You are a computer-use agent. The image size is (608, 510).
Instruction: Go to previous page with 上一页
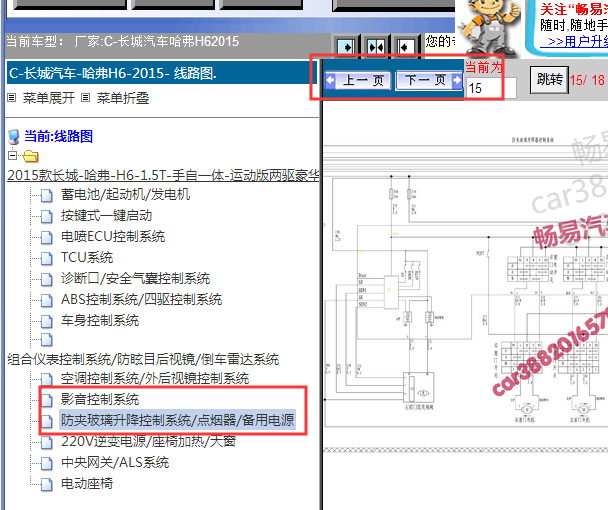[x=358, y=80]
